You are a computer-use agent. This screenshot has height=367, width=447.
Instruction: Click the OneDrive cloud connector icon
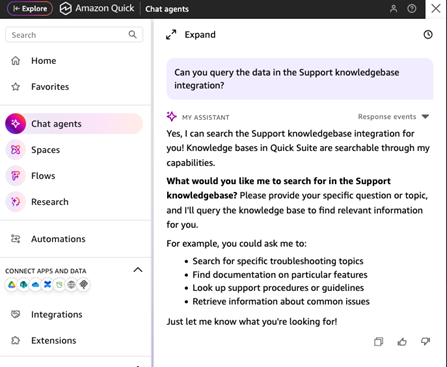[36, 285]
